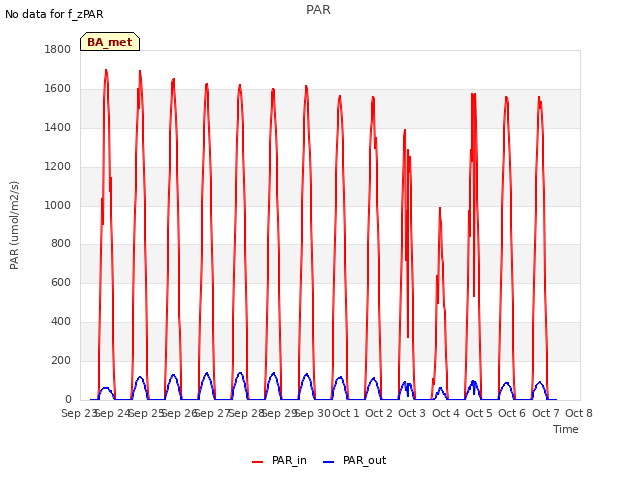This screenshot has height=480, width=640.
Task: Click the y-axis tick value 600
Action: 61,282
